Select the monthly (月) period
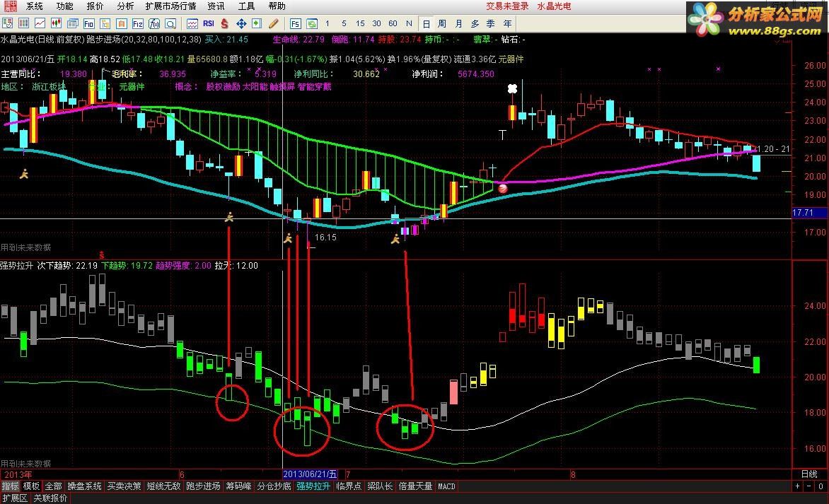The image size is (829, 504). coord(458,24)
